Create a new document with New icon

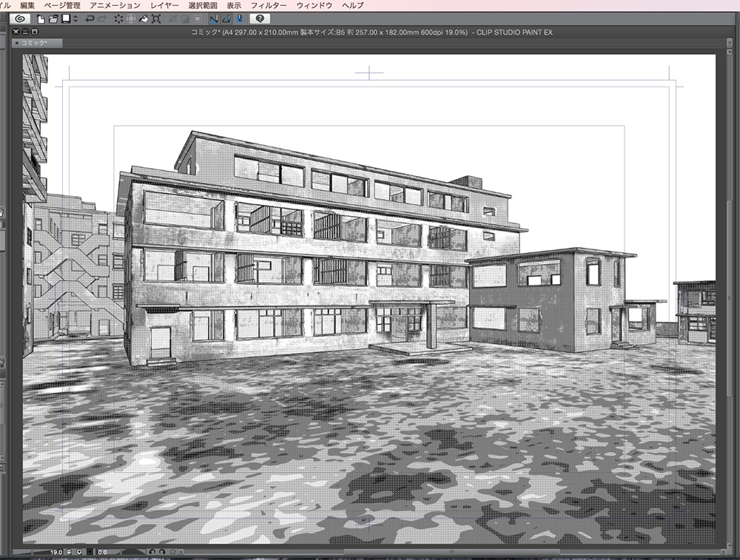click(41, 19)
